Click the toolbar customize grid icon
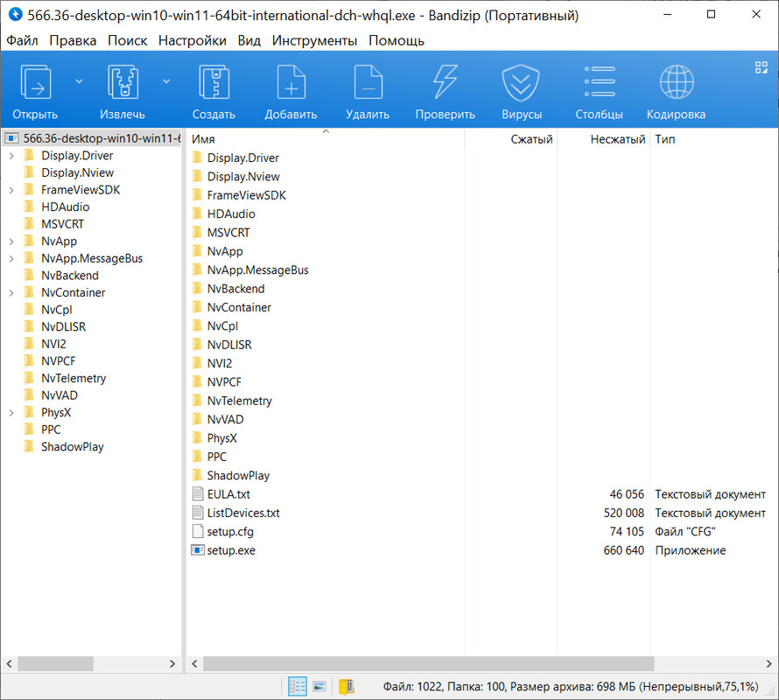 pos(761,67)
